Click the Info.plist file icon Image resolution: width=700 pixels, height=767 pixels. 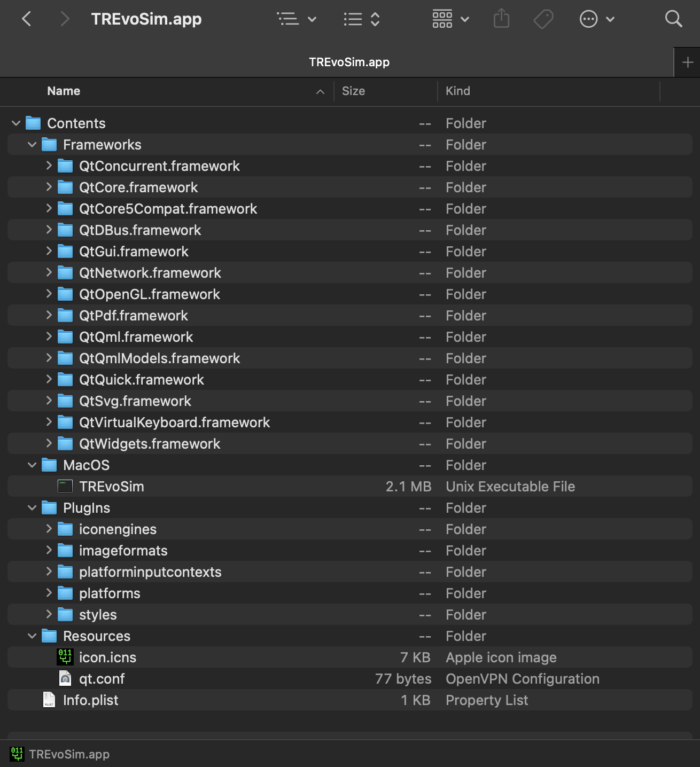(49, 700)
